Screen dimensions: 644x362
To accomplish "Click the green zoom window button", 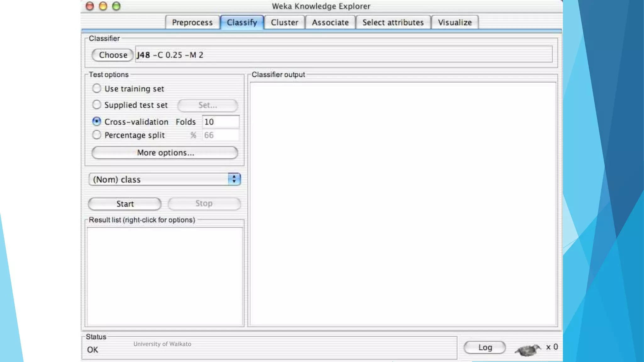I will [x=116, y=6].
